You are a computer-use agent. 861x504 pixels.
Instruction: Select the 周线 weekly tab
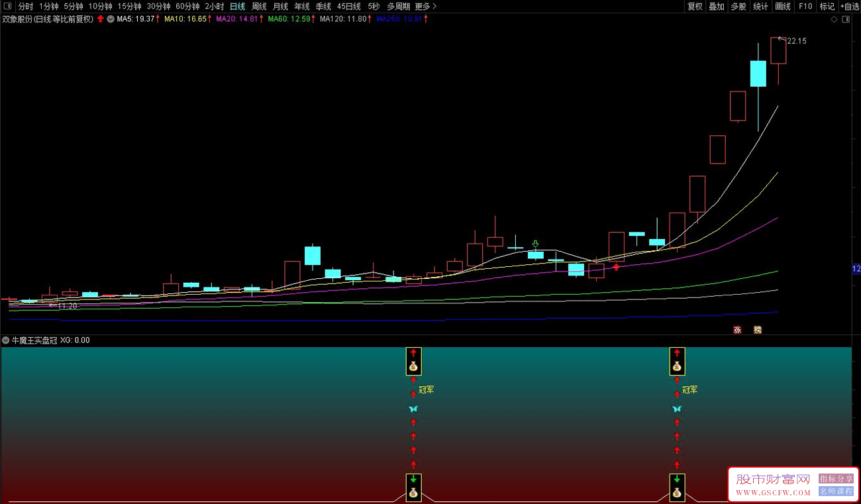coord(259,6)
